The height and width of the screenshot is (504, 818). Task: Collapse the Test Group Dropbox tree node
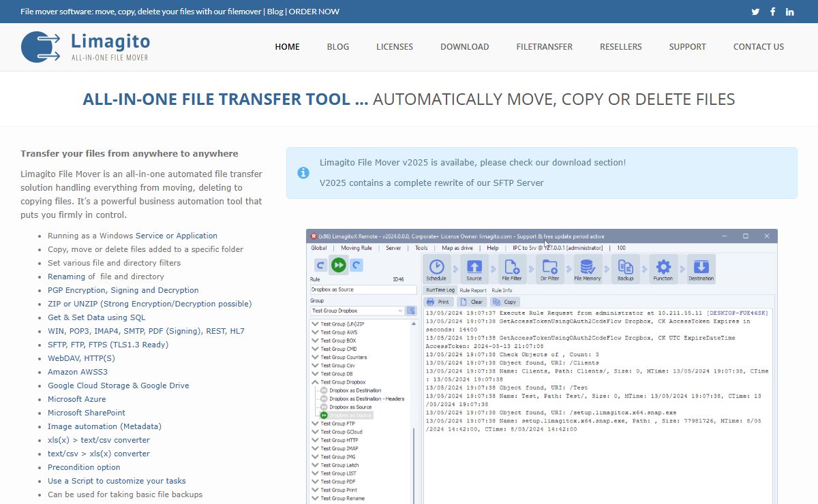click(315, 382)
